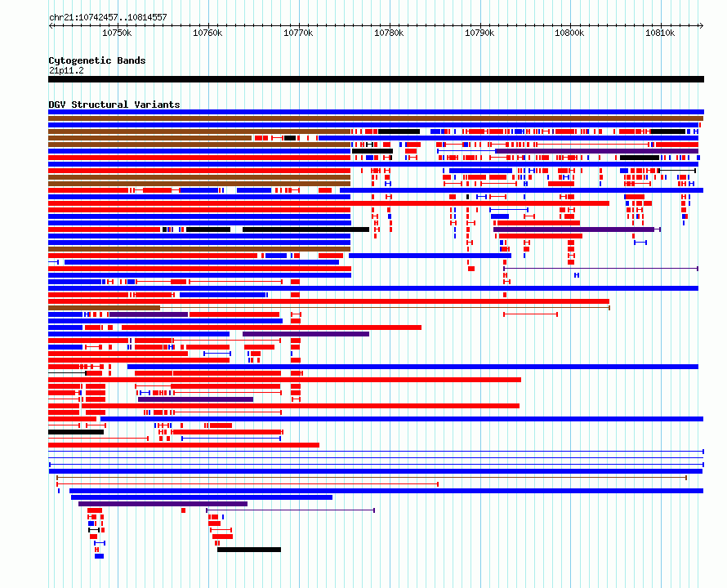The image size is (727, 588).
Task: Click the 10760k ruler label
Action: [207, 33]
